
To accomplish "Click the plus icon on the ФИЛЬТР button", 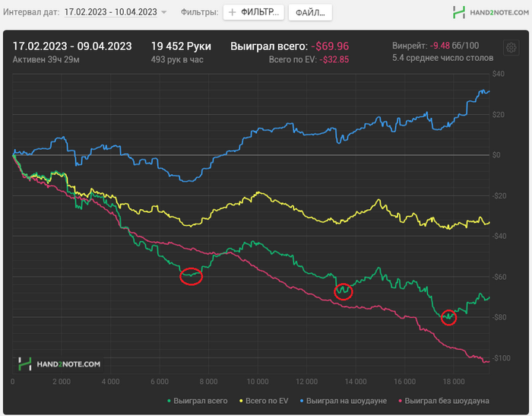I will (x=232, y=13).
